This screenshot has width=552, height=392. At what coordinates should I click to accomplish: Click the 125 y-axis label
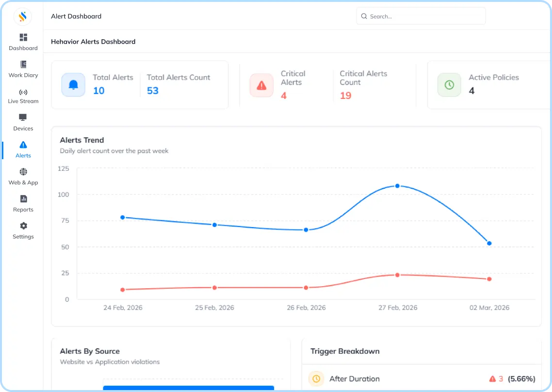[x=64, y=169]
